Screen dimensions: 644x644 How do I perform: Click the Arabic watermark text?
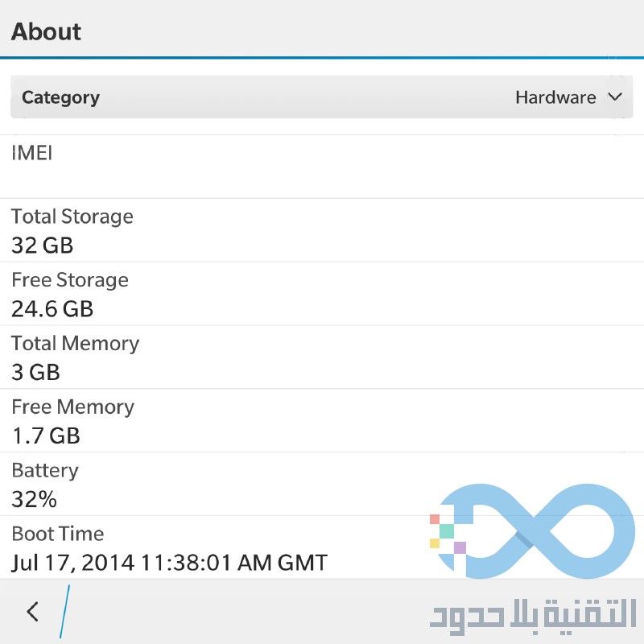tap(533, 615)
